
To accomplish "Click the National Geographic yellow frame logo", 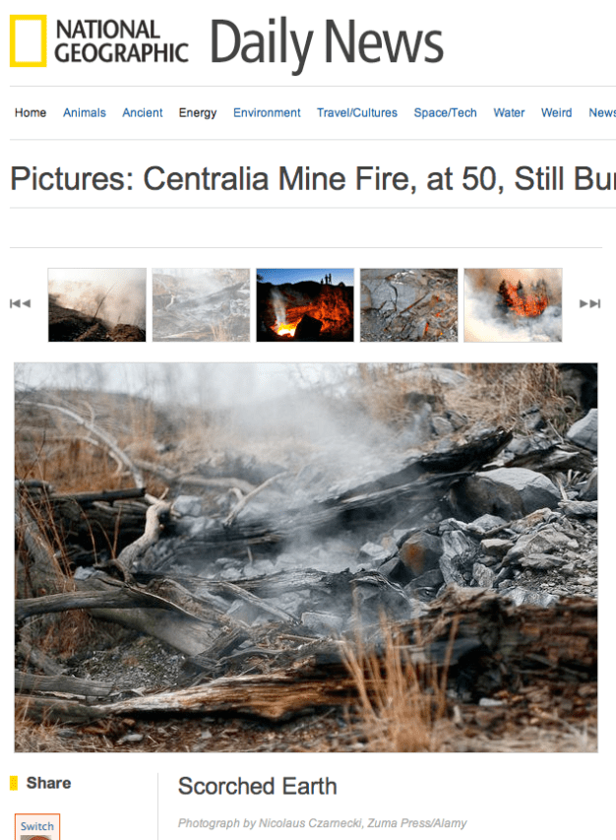I will 28,40.
